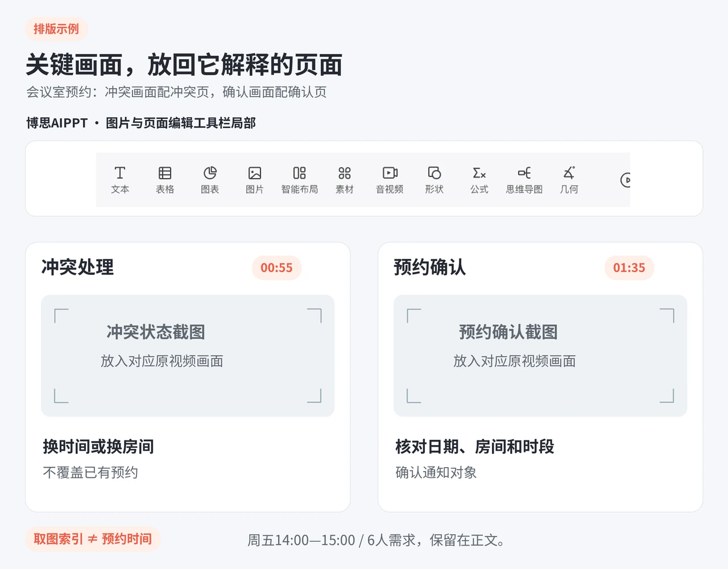The height and width of the screenshot is (569, 728).
Task: Click the text 换时间或换房间
Action: 98,447
